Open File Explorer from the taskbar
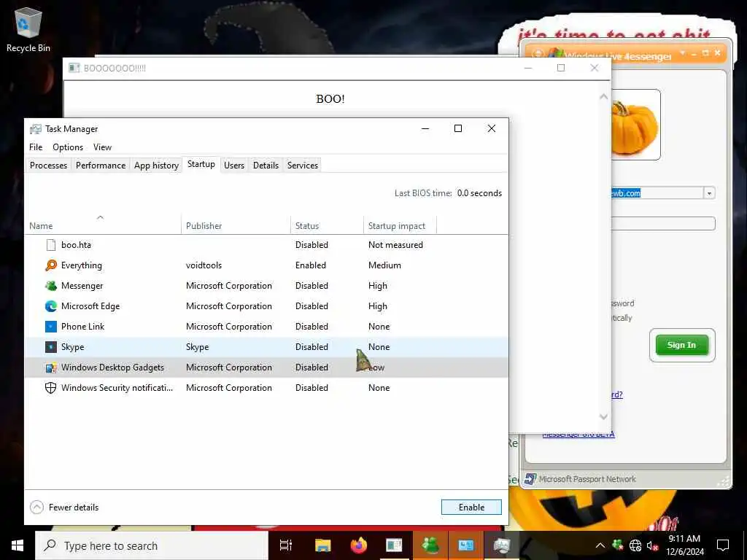 322,545
